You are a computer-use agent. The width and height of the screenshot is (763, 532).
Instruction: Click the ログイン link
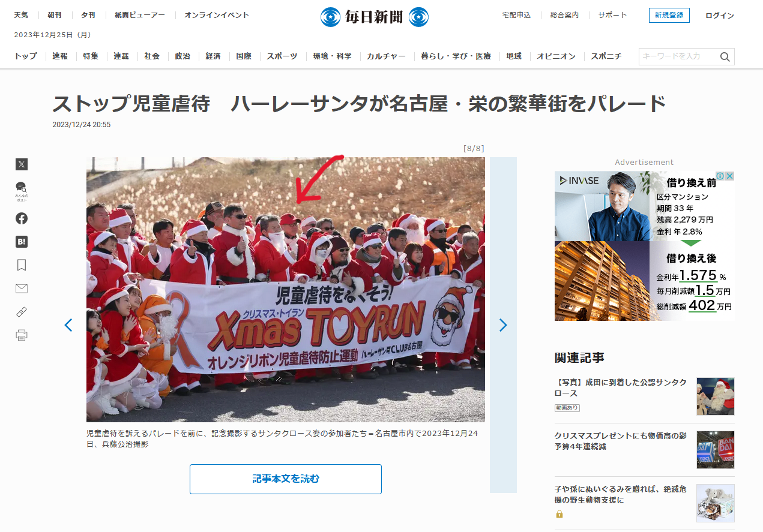pyautogui.click(x=720, y=16)
